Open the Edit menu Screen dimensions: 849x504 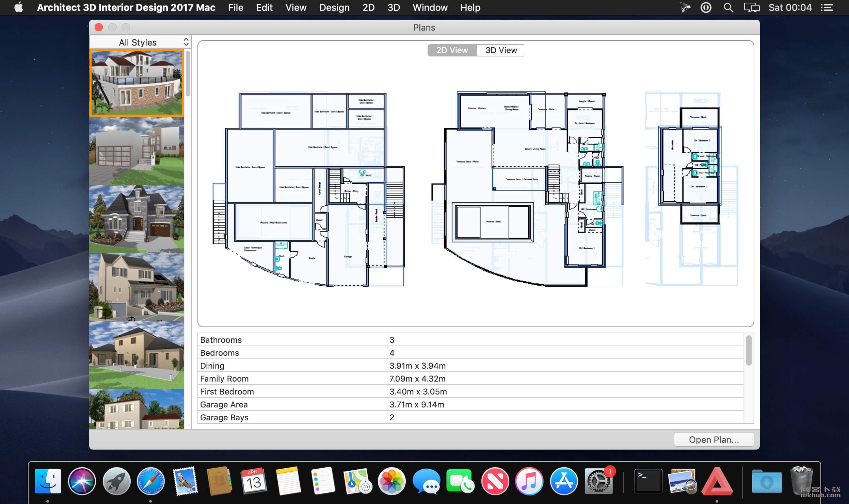[x=264, y=7]
